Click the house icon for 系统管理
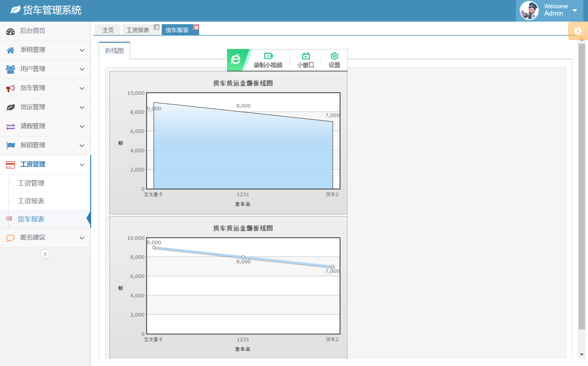The image size is (588, 366). click(x=10, y=50)
